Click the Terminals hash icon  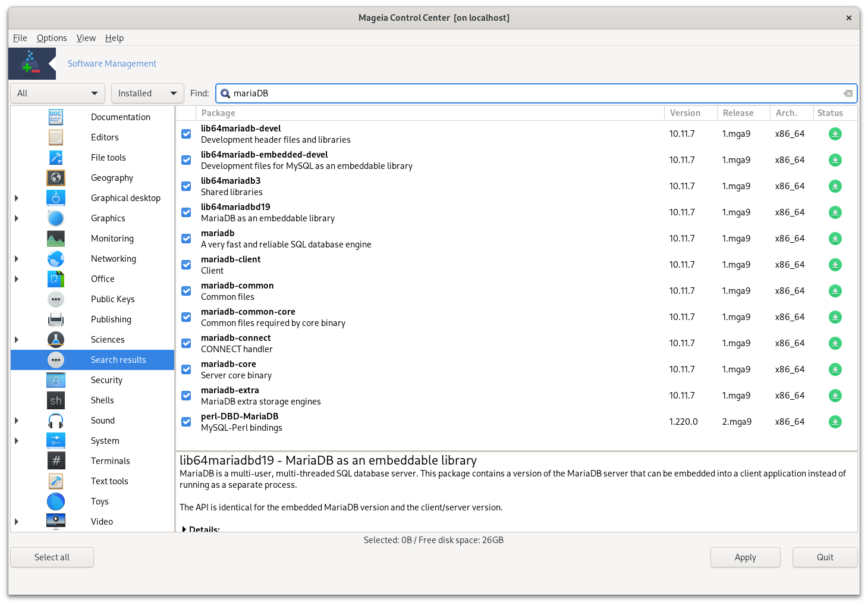[x=56, y=461]
